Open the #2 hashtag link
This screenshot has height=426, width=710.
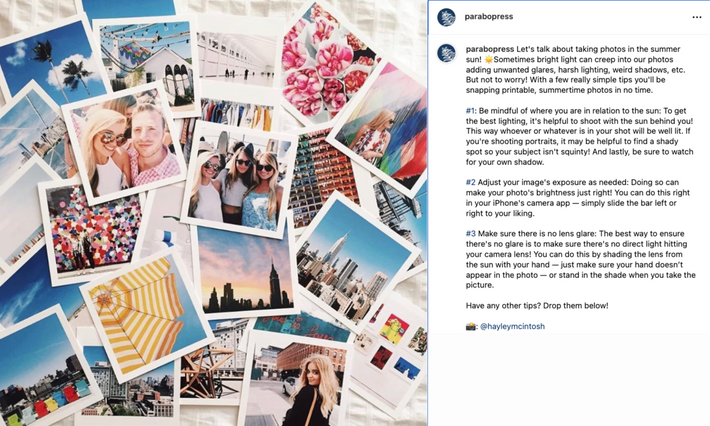(470, 182)
